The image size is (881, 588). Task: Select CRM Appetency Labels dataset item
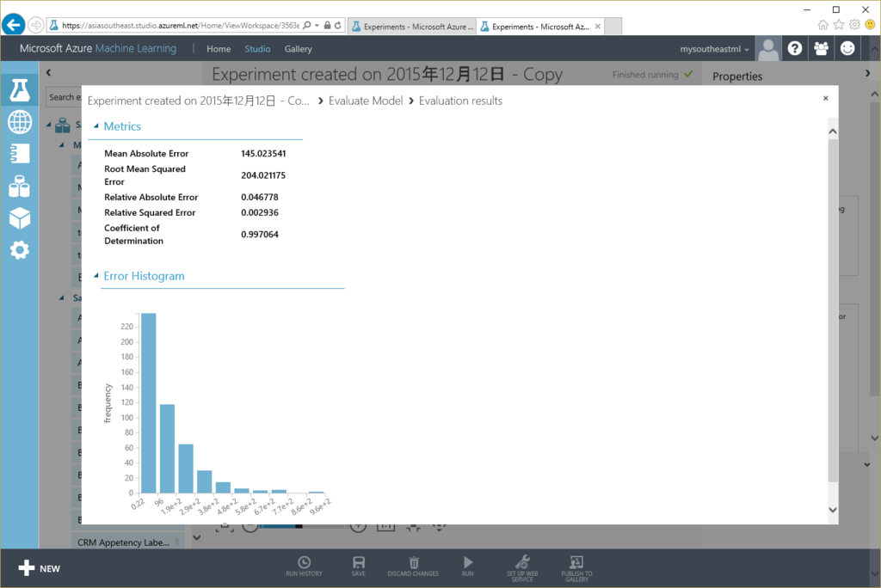pos(127,542)
